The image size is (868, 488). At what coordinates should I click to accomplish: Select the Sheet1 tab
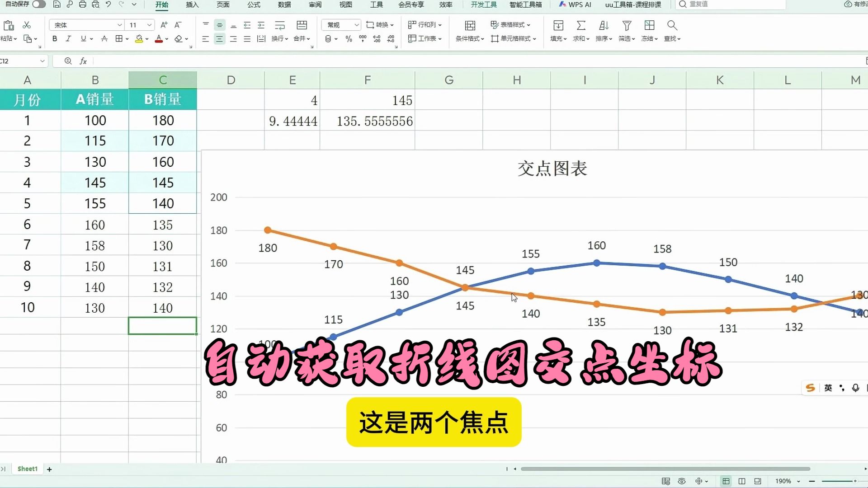pyautogui.click(x=28, y=469)
